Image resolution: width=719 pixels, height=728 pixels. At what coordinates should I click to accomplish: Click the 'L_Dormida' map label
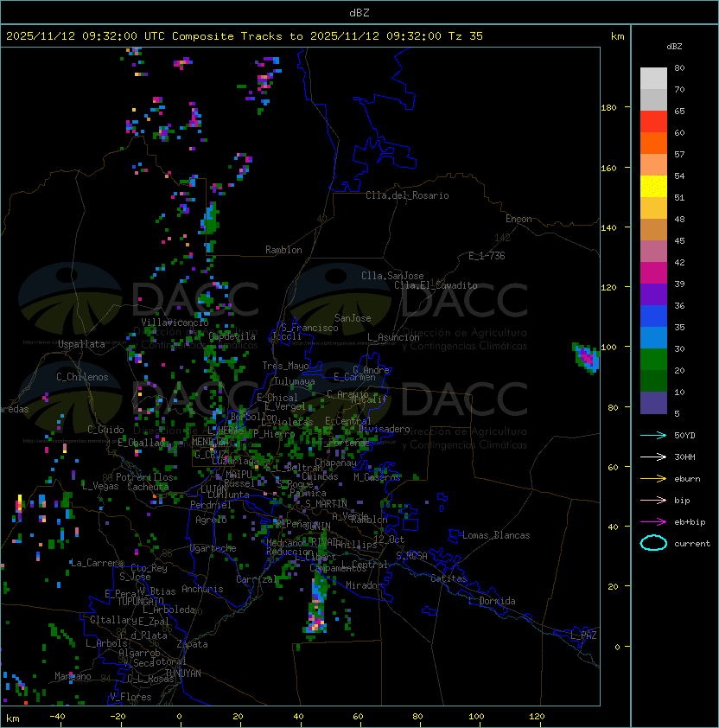point(492,601)
